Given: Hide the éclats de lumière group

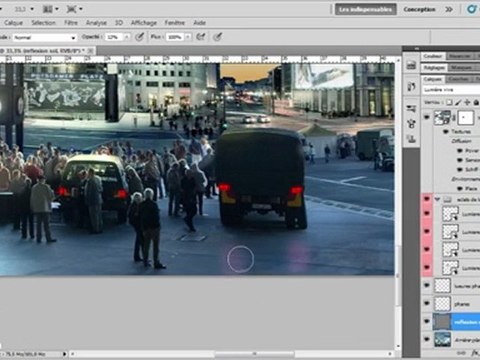Looking at the screenshot, I should point(427,199).
